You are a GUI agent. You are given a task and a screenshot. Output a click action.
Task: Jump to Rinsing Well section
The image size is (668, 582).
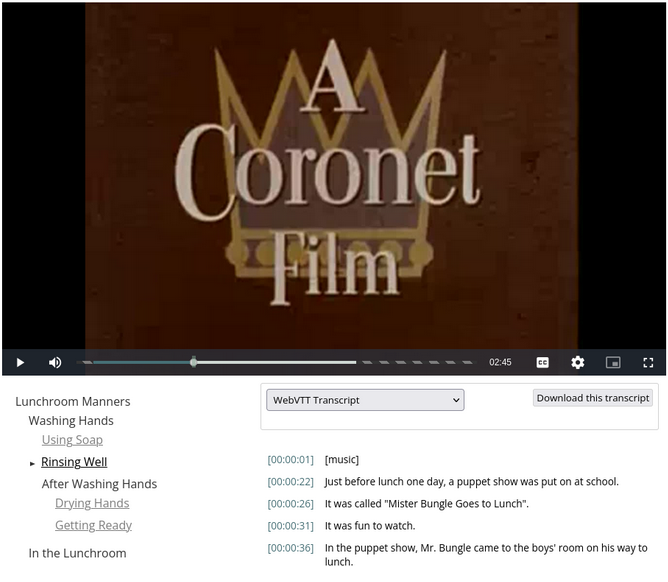(74, 462)
